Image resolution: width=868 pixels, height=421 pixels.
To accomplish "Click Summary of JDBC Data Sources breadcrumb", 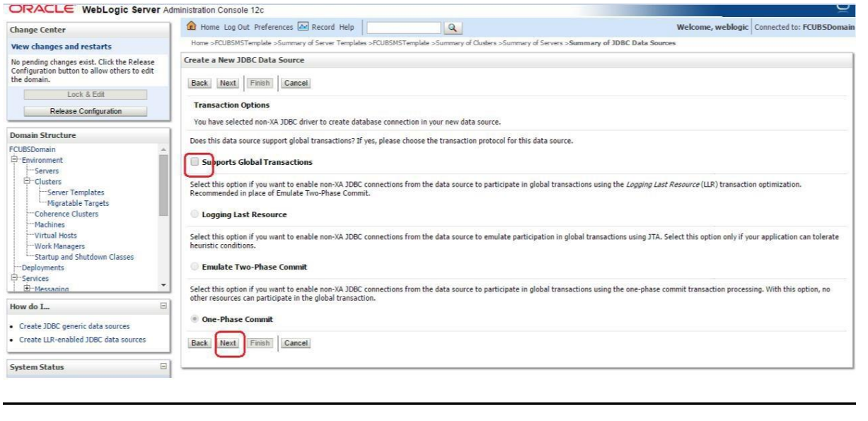I will tap(623, 43).
